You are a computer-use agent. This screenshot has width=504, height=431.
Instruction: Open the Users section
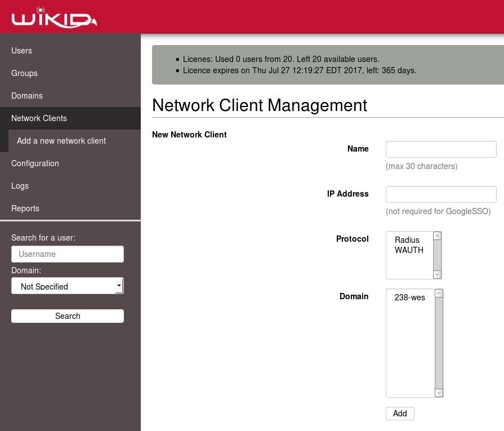[21, 51]
